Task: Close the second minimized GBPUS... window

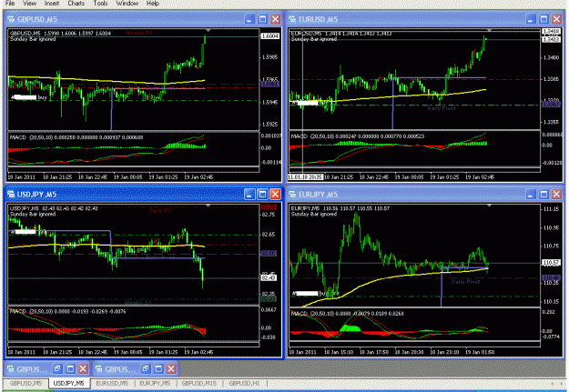Action: (x=171, y=369)
